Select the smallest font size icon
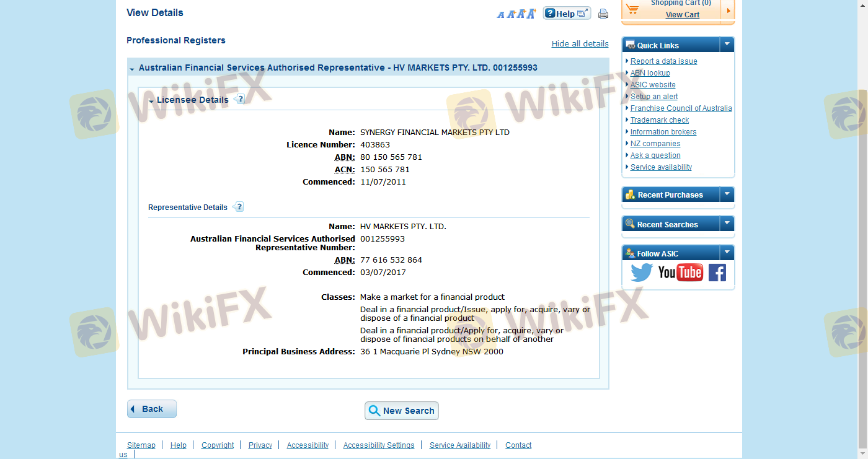 [x=500, y=14]
